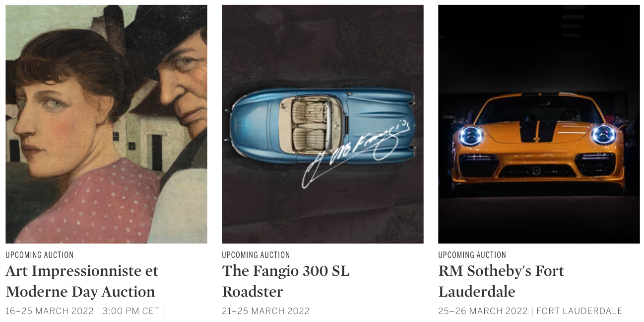Click the Upcoming Auction label above Art Impressionniste
This screenshot has width=644, height=322.
40,255
